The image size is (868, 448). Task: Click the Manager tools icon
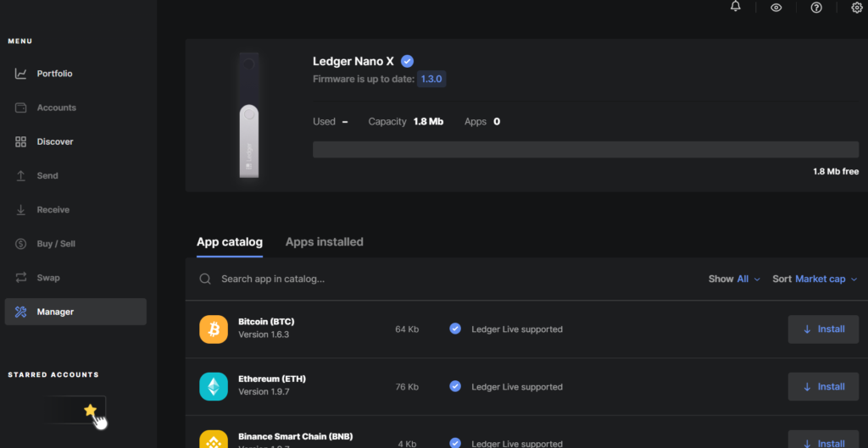click(x=20, y=312)
